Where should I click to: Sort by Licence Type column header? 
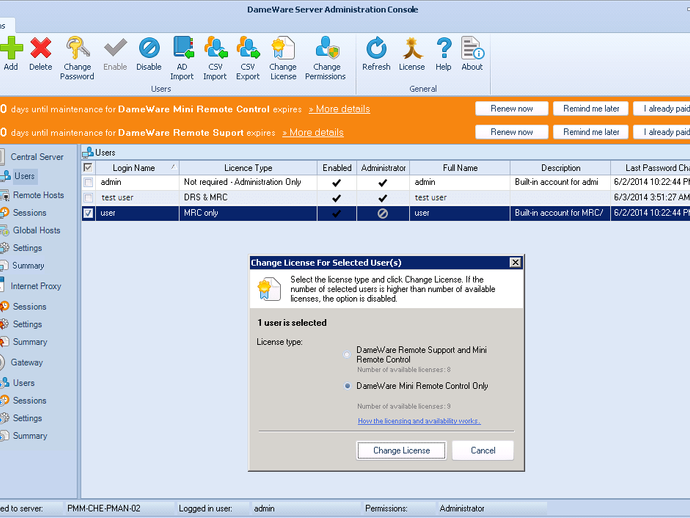point(248,168)
